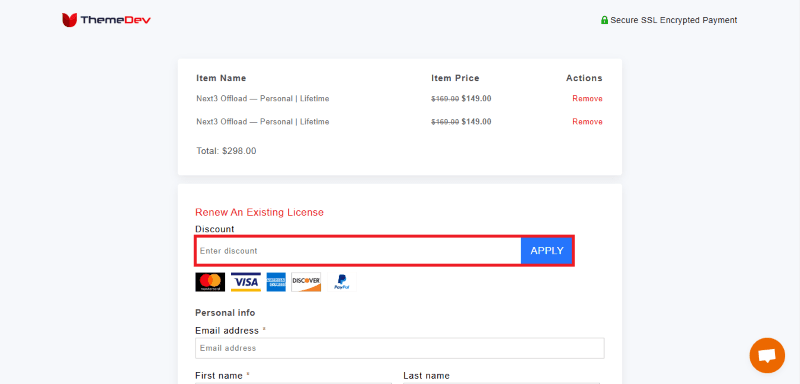Viewport: 800px width, 384px height.
Task: Focus the Enter discount field
Action: tap(358, 251)
